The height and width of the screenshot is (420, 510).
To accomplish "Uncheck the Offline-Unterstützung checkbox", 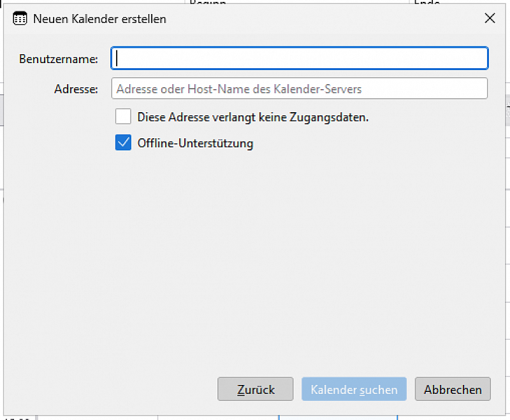I will (123, 142).
